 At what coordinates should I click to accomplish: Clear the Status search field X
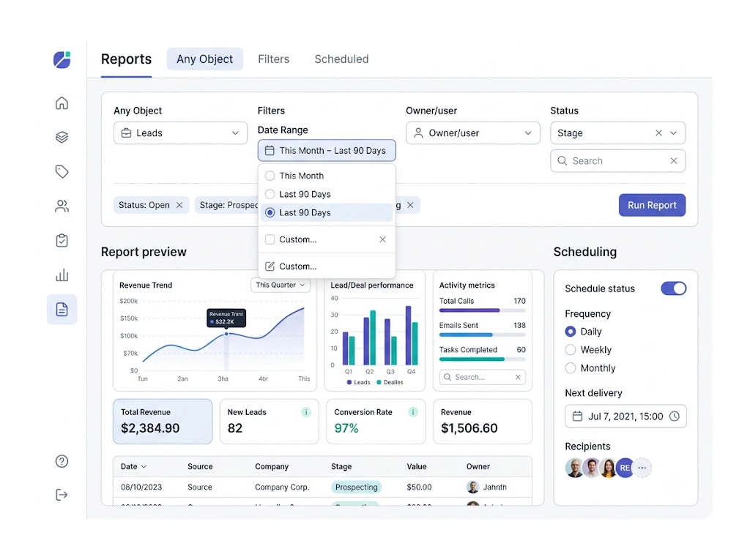674,161
